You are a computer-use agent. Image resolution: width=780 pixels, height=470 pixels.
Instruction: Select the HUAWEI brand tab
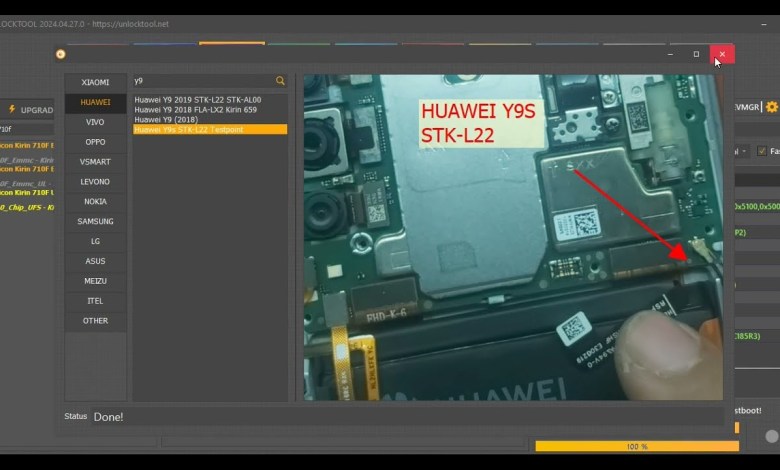[95, 102]
